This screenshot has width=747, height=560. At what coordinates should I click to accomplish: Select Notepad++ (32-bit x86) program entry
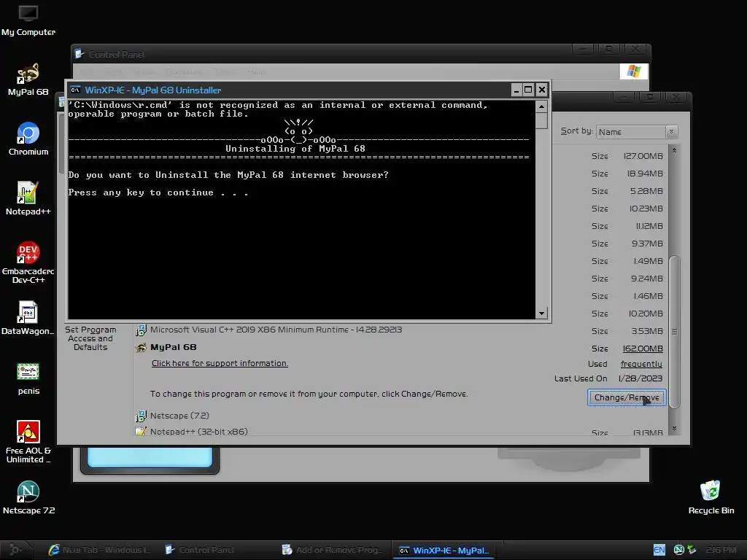(x=198, y=432)
